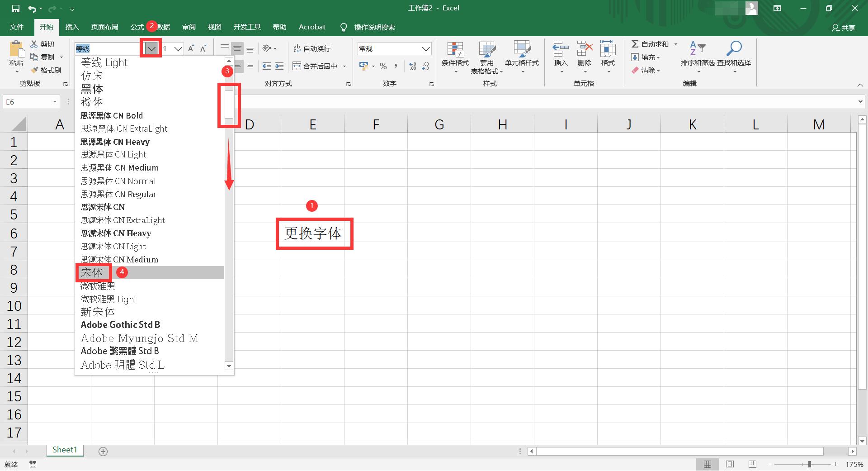Click zoom out minus button
This screenshot has width=868, height=471.
click(769, 464)
